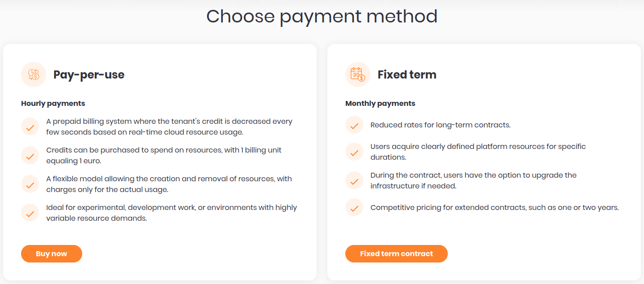The image size is (644, 284).
Task: Select the Hourly payments subheading
Action: point(53,104)
